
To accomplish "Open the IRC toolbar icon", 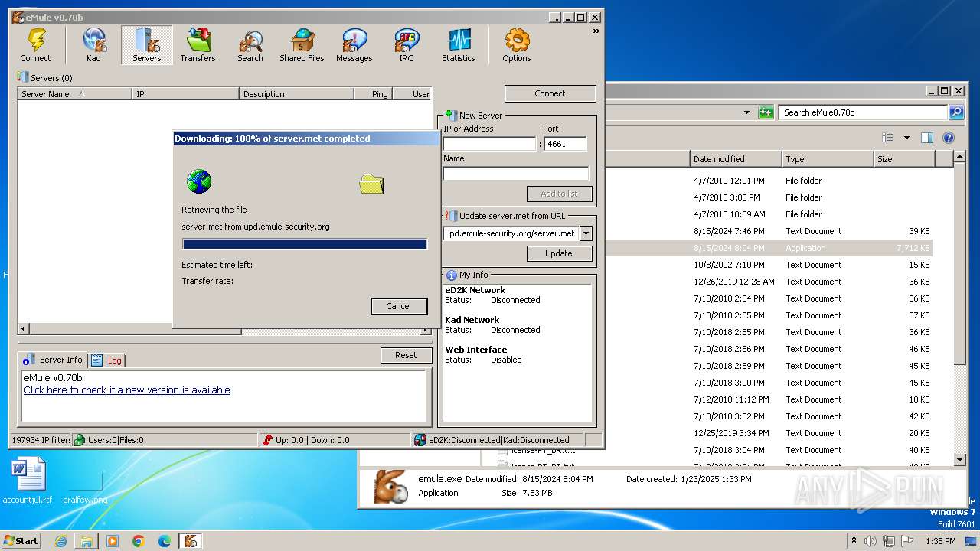I will (x=406, y=45).
